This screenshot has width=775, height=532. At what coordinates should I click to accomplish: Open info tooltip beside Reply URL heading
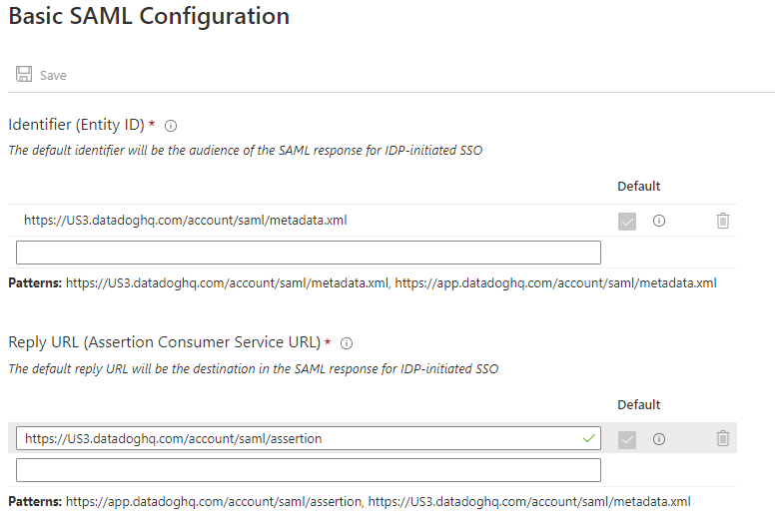[347, 343]
